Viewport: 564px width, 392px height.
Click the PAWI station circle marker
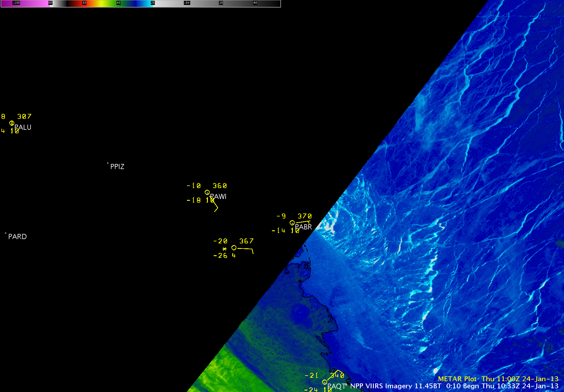click(207, 192)
